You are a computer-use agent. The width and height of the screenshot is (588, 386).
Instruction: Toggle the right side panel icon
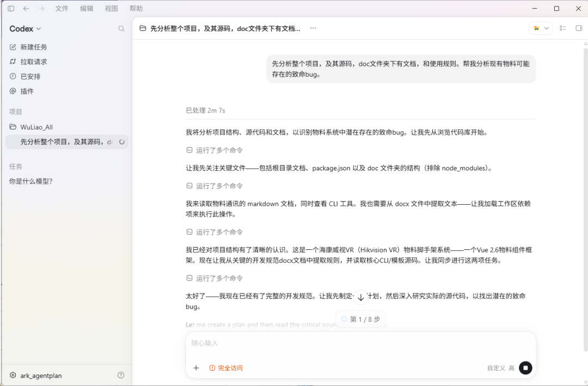click(579, 28)
